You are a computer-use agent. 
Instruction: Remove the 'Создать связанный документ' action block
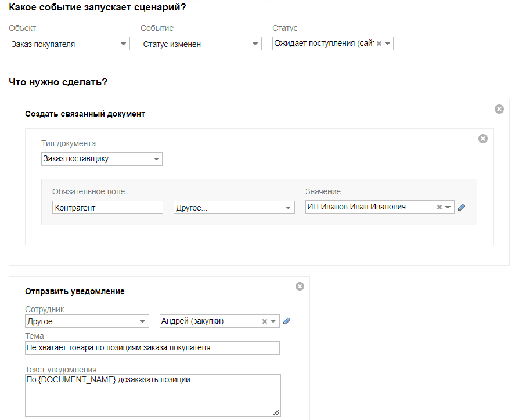tap(499, 109)
